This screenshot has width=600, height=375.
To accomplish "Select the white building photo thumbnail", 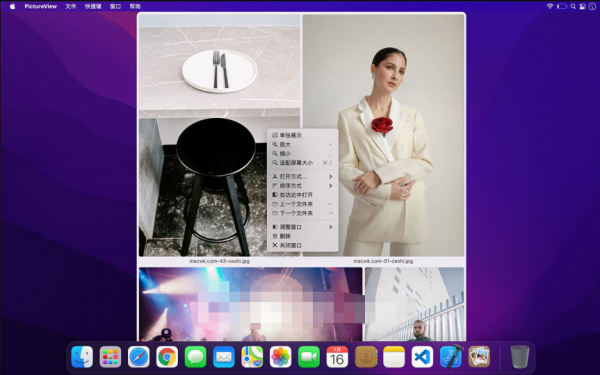I will coord(414,304).
